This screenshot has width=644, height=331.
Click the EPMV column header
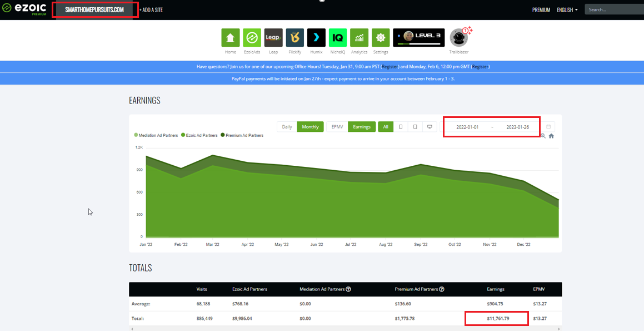click(539, 289)
